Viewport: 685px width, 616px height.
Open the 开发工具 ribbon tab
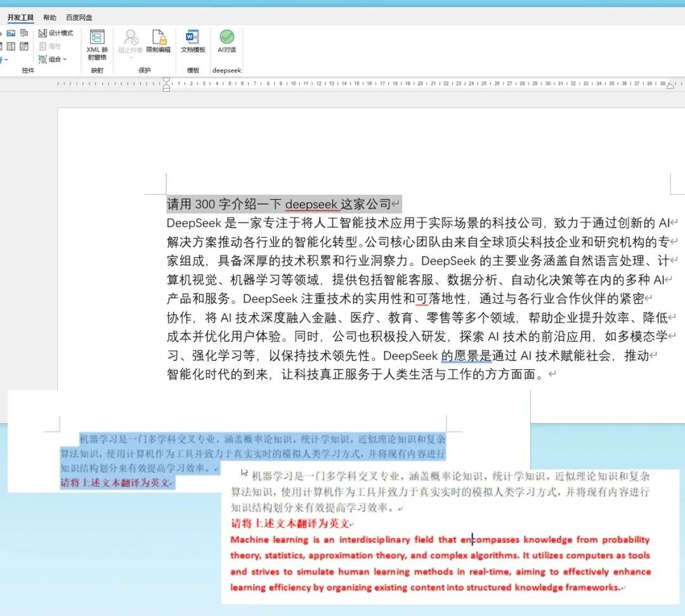20,18
